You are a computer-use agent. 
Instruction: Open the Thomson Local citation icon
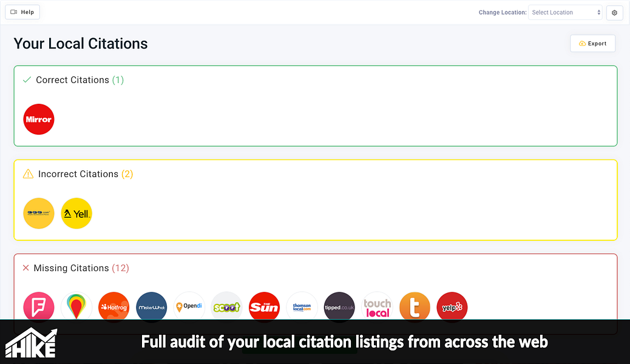(302, 307)
